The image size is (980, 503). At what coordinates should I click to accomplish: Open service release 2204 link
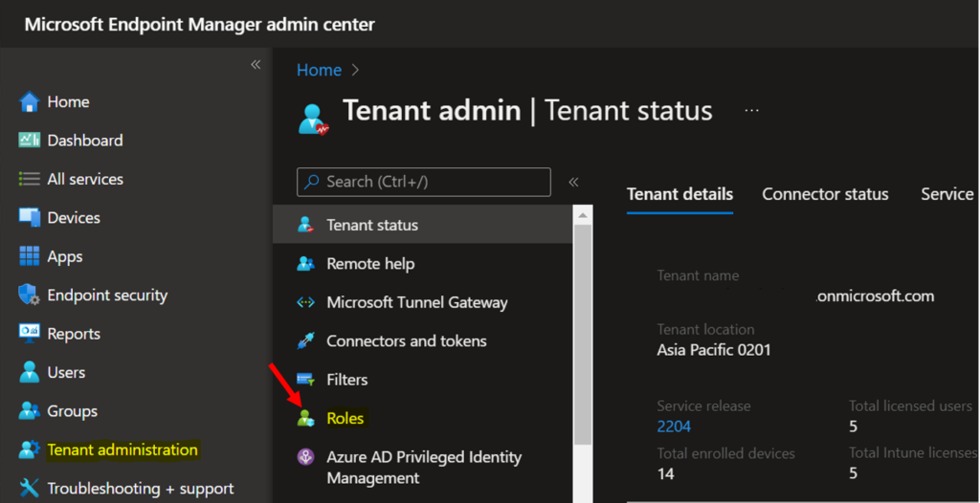point(674,426)
